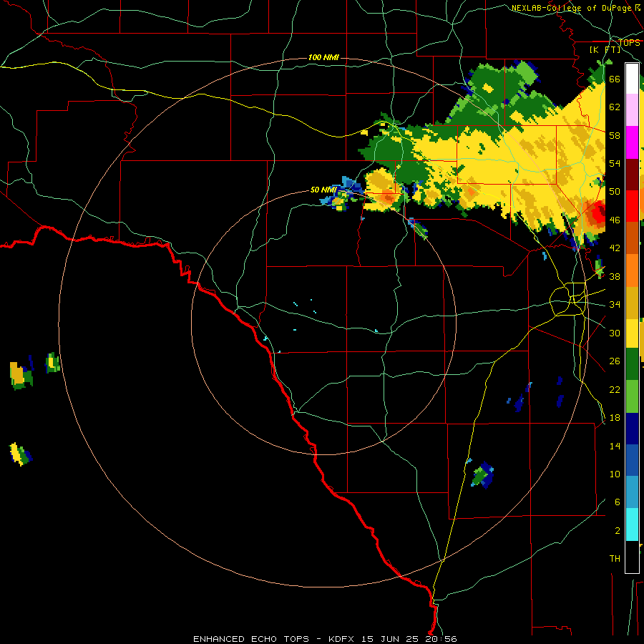Select the white color swatch in legend
The image size is (644, 644).
[x=632, y=79]
